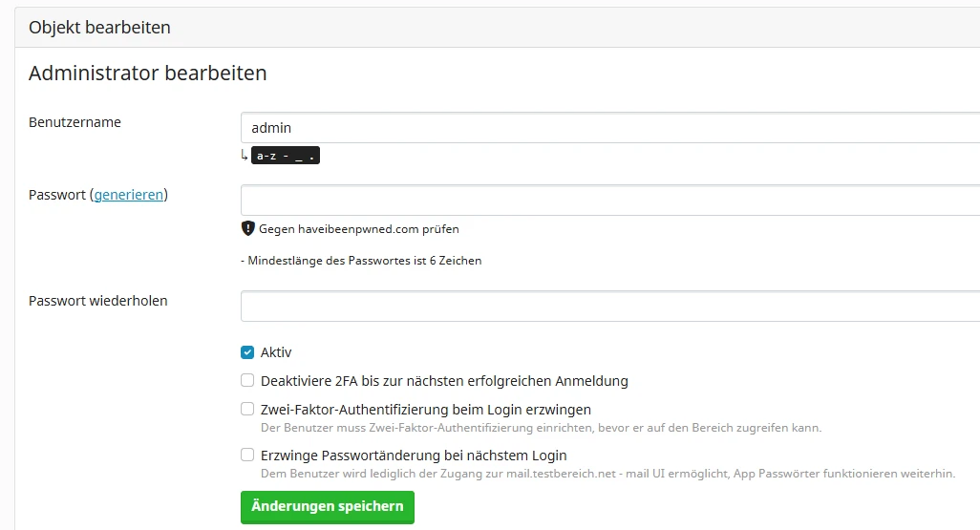Click into the Passwort input field
Screen dimensions: 980x530
[x=610, y=200]
